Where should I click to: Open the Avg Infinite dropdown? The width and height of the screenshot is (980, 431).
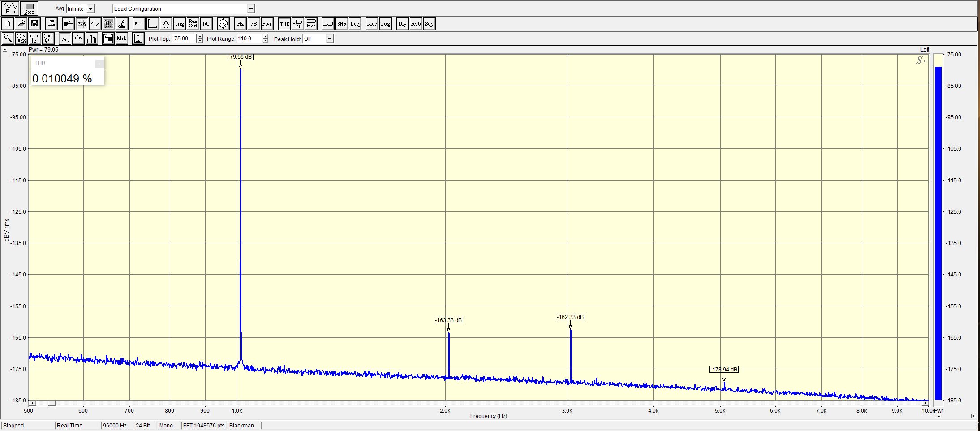point(90,9)
